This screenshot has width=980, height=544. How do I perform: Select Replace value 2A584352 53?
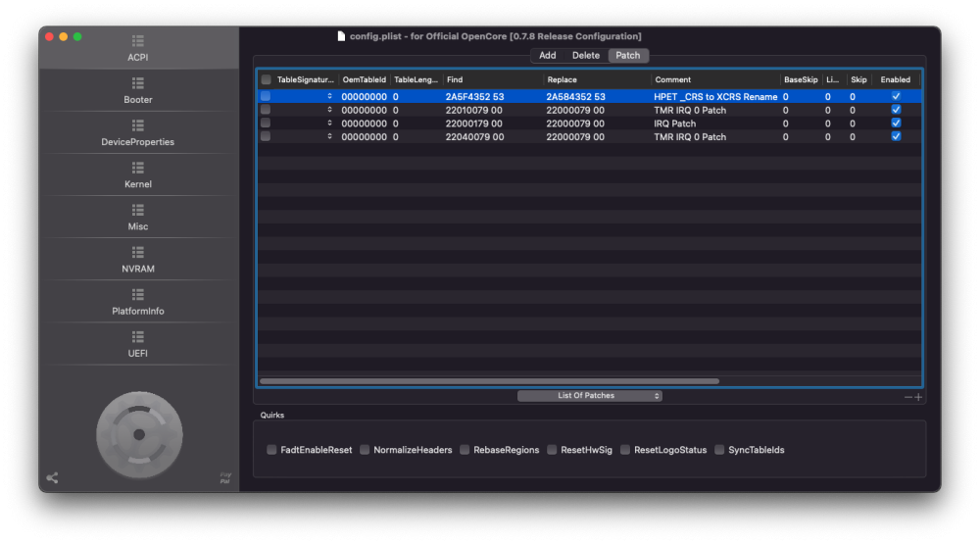point(575,97)
